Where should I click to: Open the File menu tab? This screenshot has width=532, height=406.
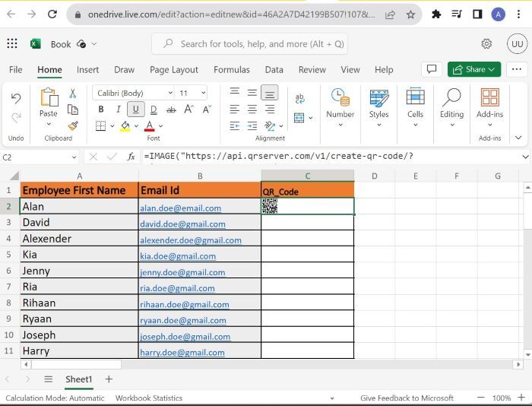point(16,70)
